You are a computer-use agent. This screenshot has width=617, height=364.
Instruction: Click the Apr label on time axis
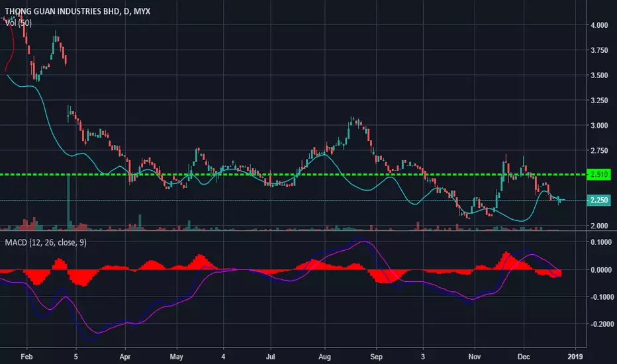click(124, 357)
